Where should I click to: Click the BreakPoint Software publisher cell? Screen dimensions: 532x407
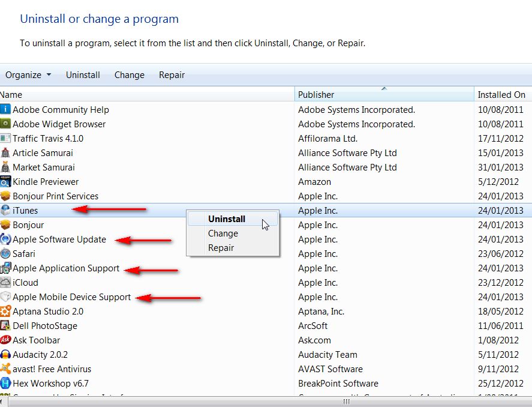[x=338, y=383]
